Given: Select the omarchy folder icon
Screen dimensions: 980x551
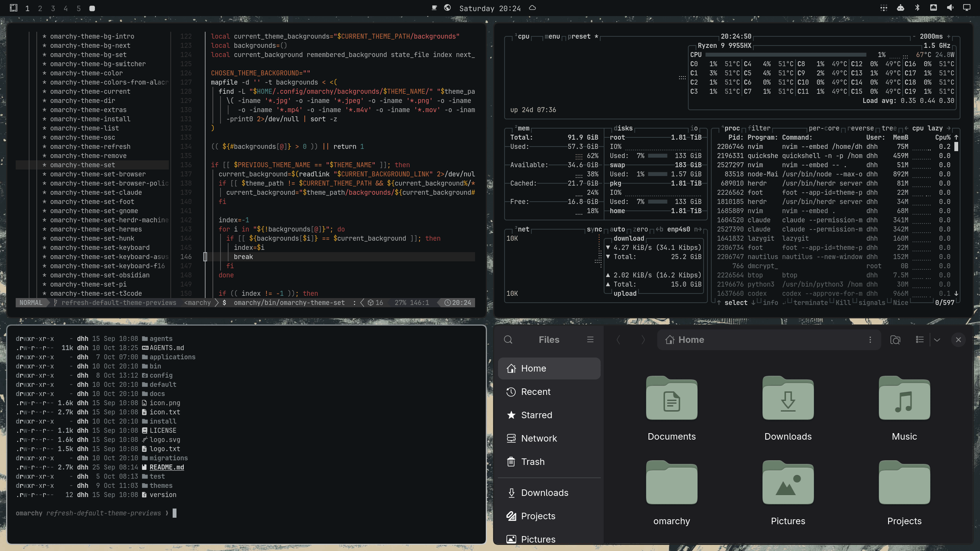Looking at the screenshot, I should coord(671,483).
